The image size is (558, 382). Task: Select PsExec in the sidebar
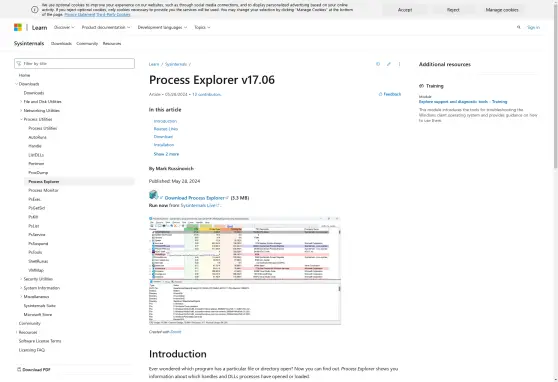point(35,199)
